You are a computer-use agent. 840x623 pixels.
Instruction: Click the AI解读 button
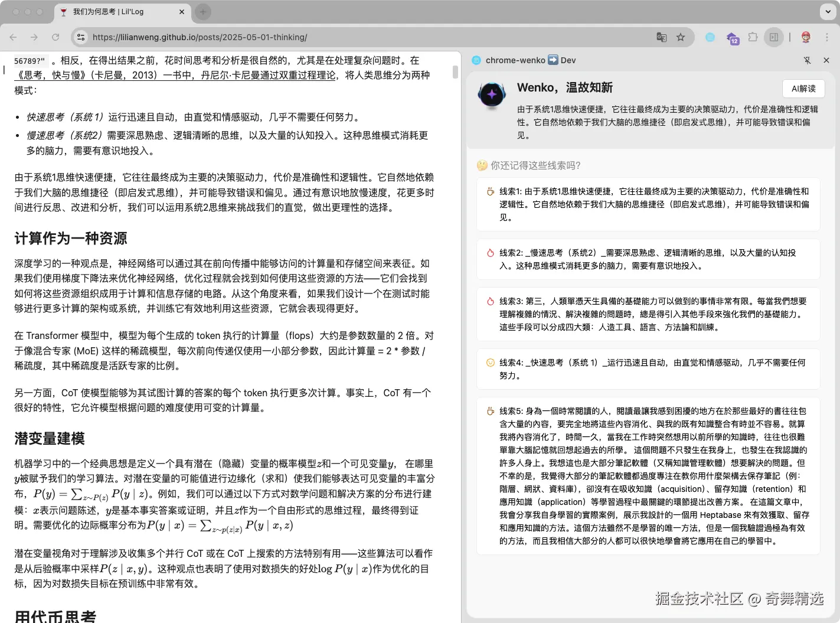803,89
